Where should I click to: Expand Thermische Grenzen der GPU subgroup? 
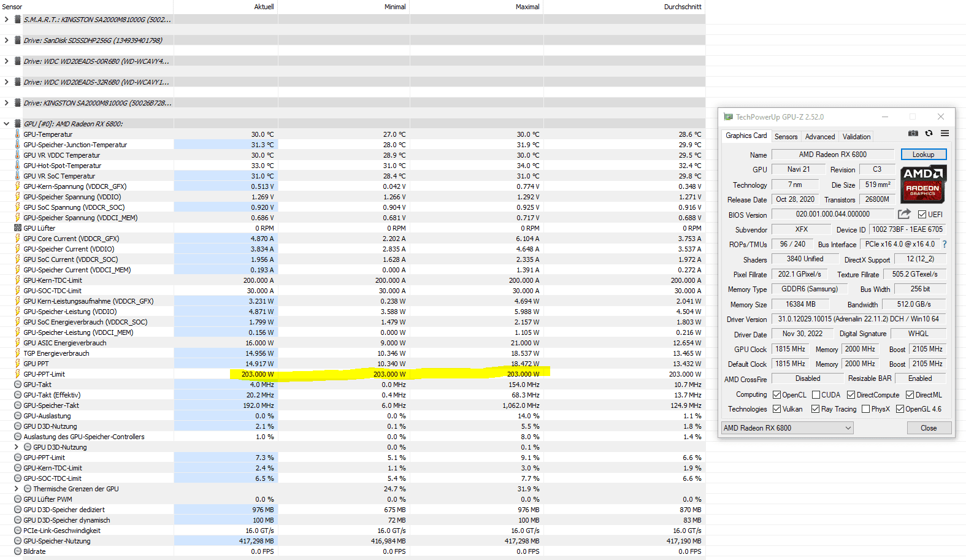16,489
